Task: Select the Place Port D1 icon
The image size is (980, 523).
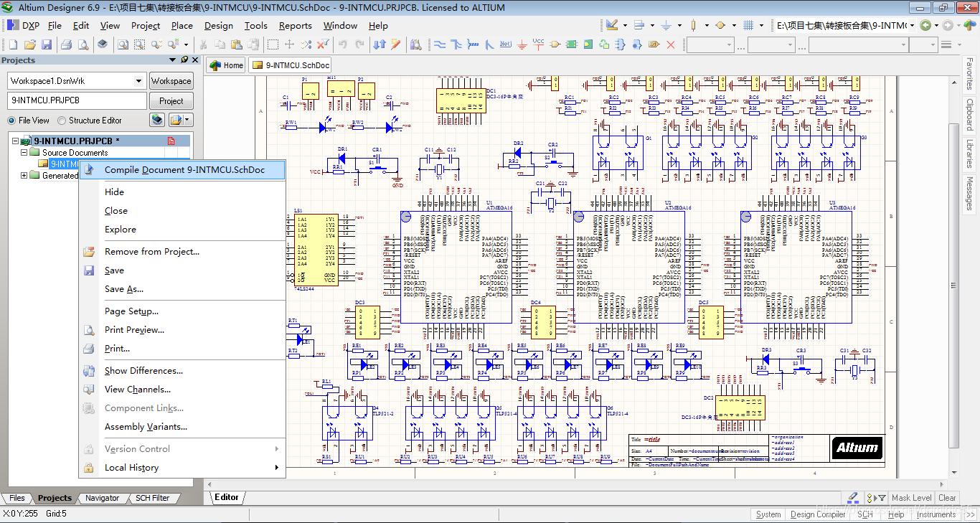Action: click(x=654, y=44)
